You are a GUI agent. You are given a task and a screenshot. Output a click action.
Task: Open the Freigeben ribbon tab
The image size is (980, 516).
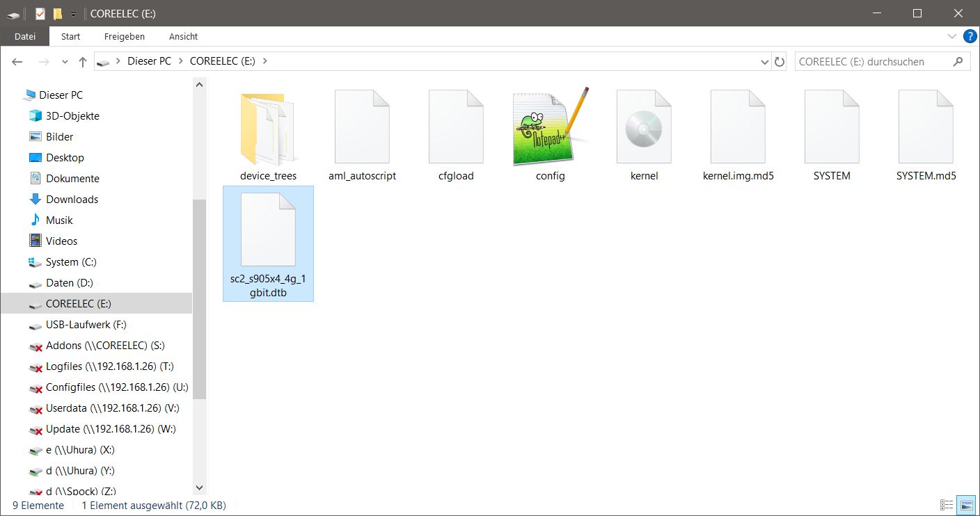tap(125, 36)
